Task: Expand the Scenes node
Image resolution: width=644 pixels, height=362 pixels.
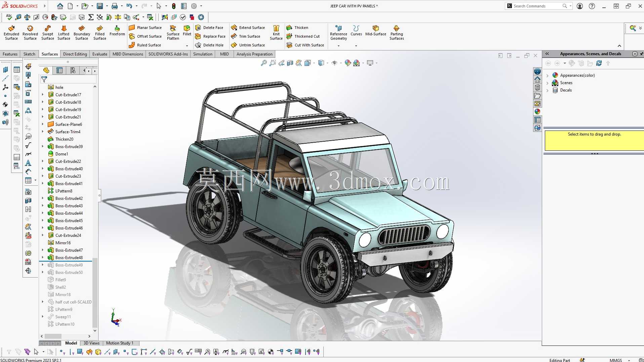Action: tap(548, 83)
